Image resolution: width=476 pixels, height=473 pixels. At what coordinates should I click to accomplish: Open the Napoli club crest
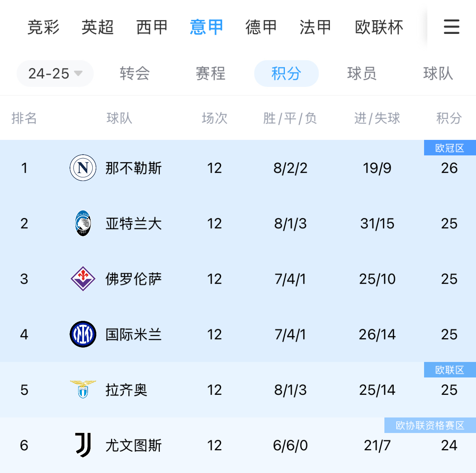click(x=82, y=168)
